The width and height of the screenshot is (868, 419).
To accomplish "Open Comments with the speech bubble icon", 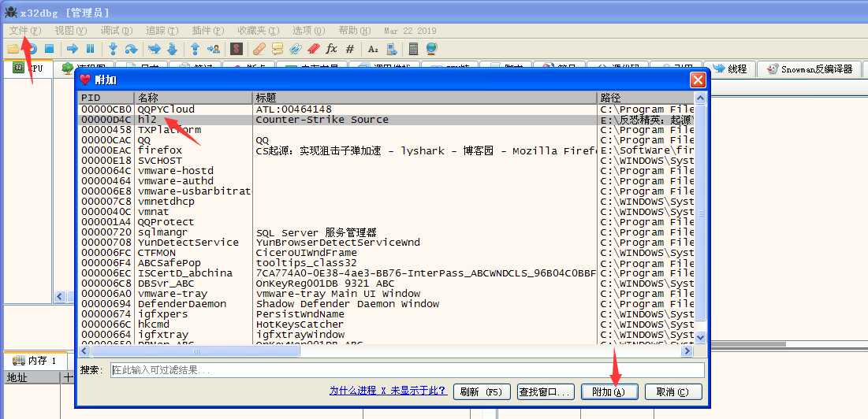I will [277, 49].
